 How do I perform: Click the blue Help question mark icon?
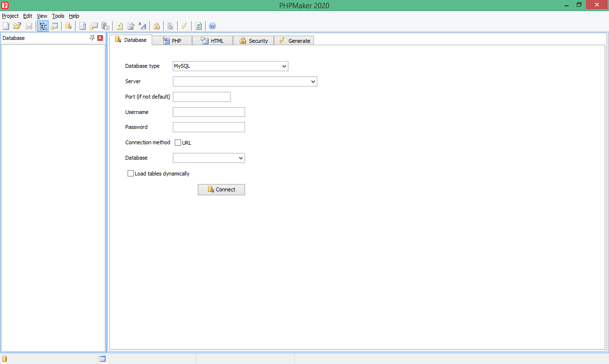coord(212,26)
